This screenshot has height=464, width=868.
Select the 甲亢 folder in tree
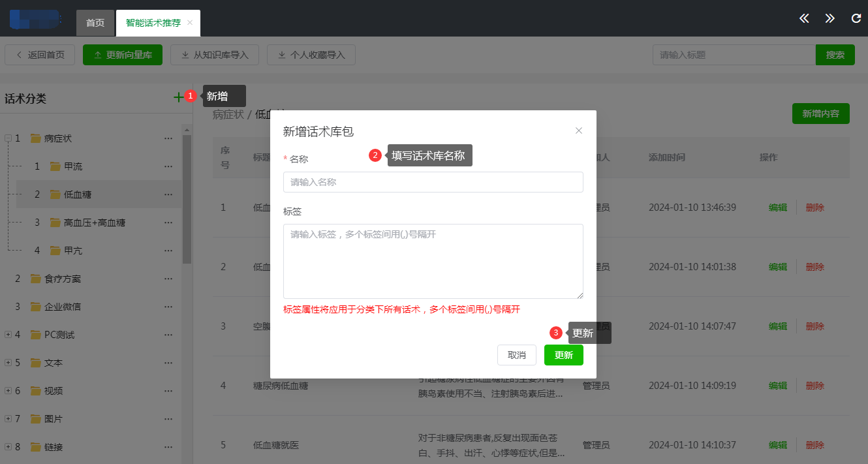(72, 251)
